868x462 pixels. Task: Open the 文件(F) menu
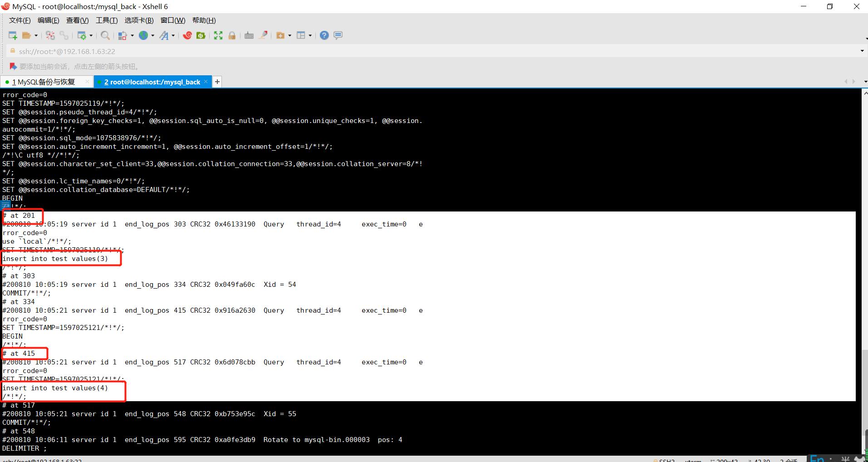point(20,20)
